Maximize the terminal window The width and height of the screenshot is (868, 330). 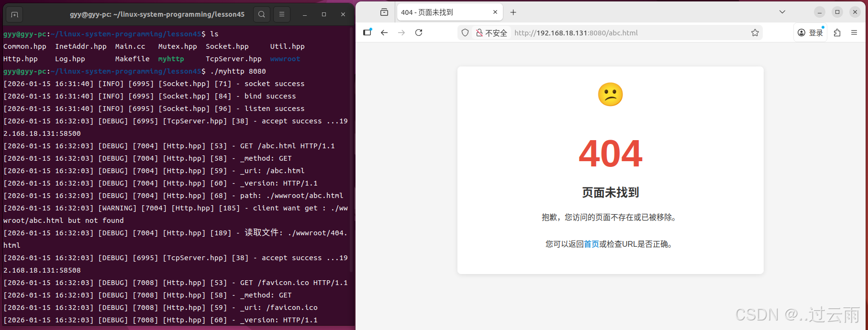pos(324,15)
